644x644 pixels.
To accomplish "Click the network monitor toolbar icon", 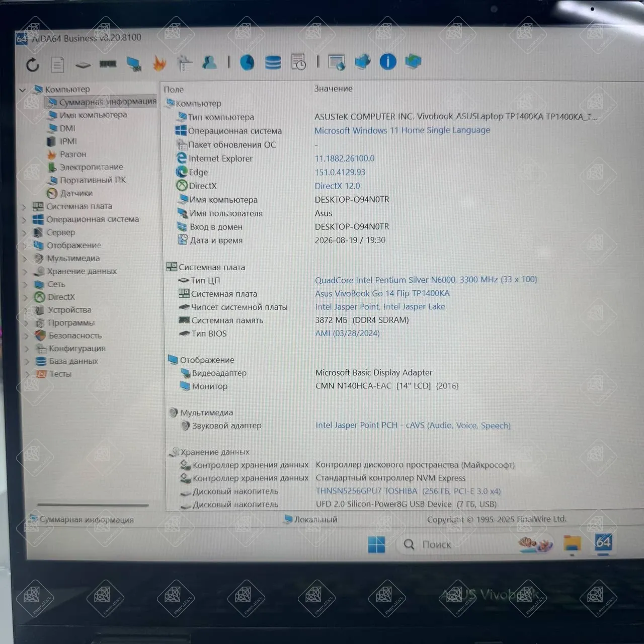I will pos(134,63).
